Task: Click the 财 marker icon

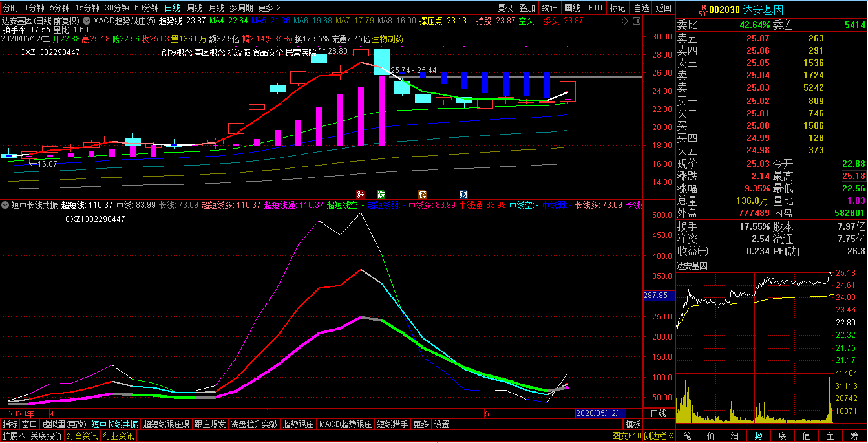Action: coord(464,194)
